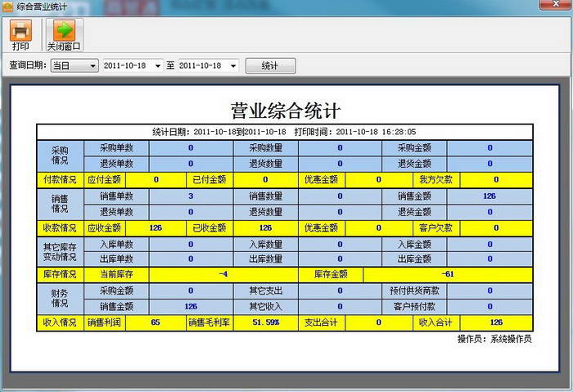Click the printer icon to print
Viewport: 573px width, 392px height.
[x=20, y=30]
